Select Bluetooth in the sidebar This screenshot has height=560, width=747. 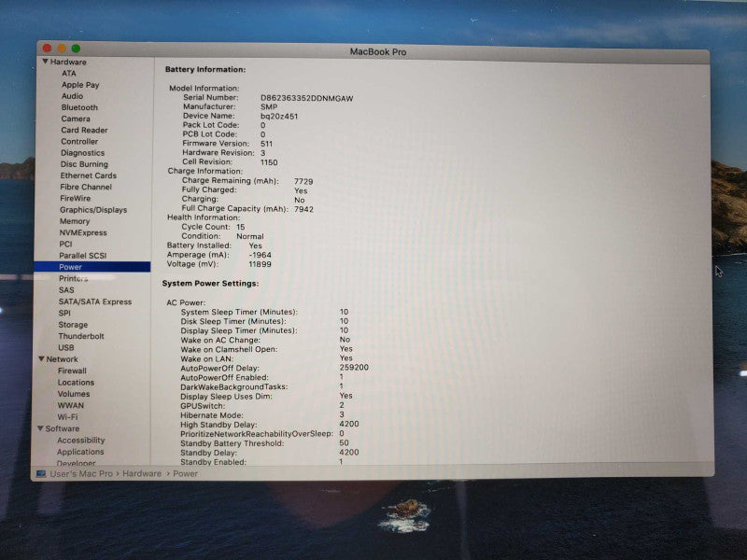coord(79,107)
